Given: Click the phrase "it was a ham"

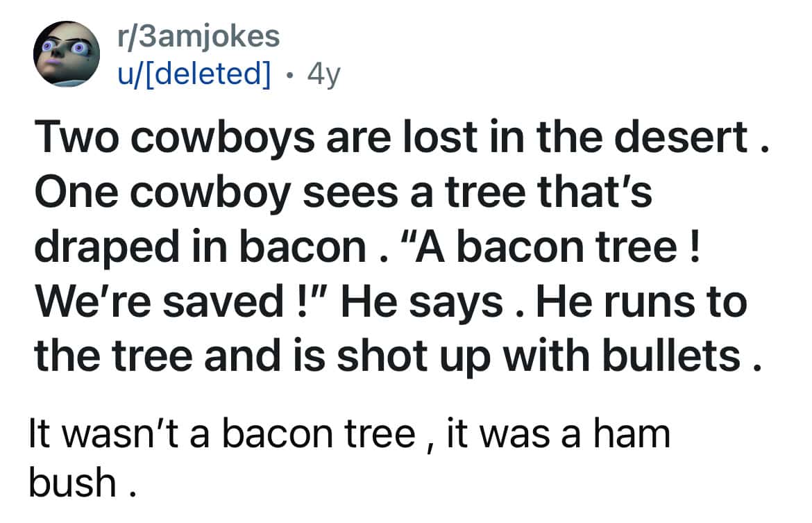Looking at the screenshot, I should pos(555,435).
